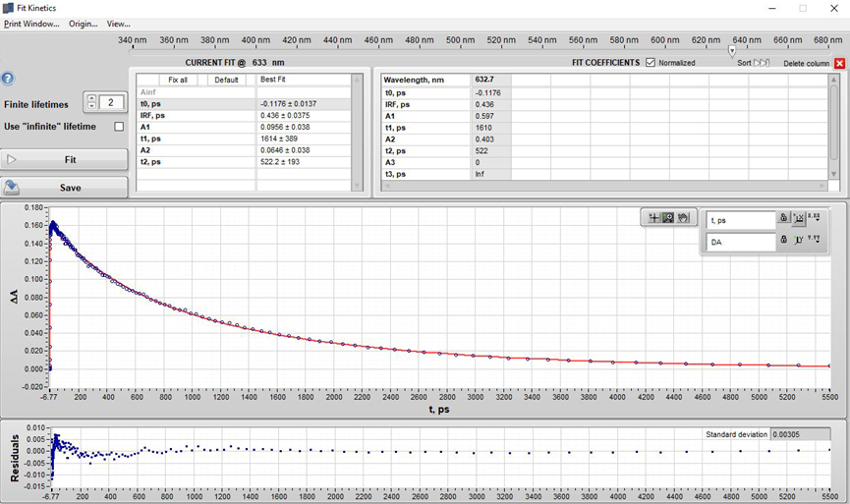Click best fit value 0.0646 ± 0.038

[285, 150]
